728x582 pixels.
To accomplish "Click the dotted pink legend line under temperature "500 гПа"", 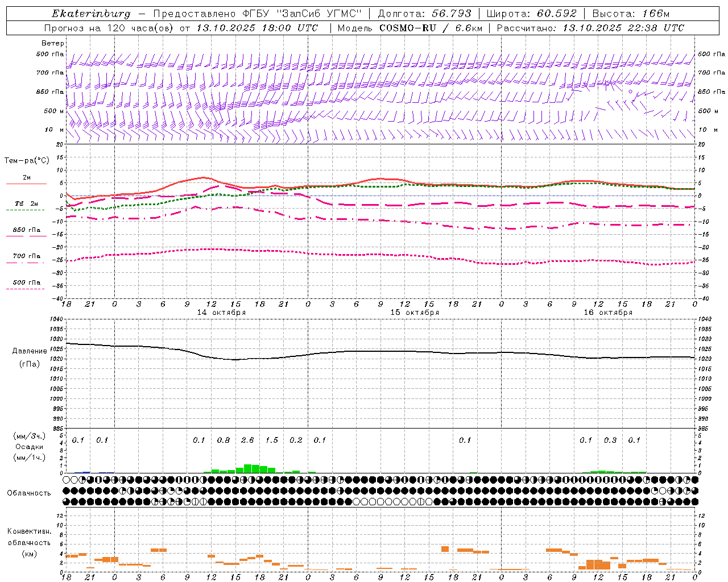I will (25, 289).
